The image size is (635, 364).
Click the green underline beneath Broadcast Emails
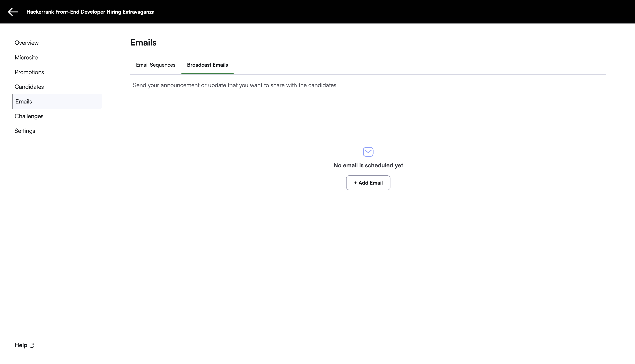pyautogui.click(x=207, y=74)
